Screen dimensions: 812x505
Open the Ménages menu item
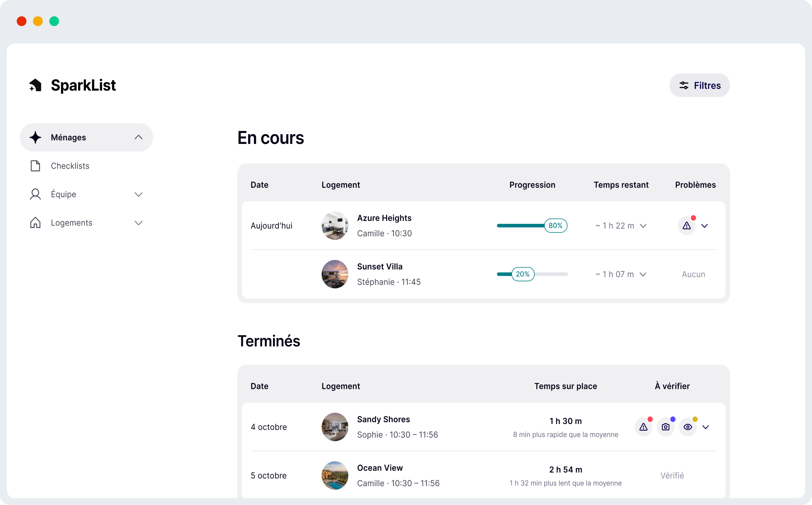86,137
